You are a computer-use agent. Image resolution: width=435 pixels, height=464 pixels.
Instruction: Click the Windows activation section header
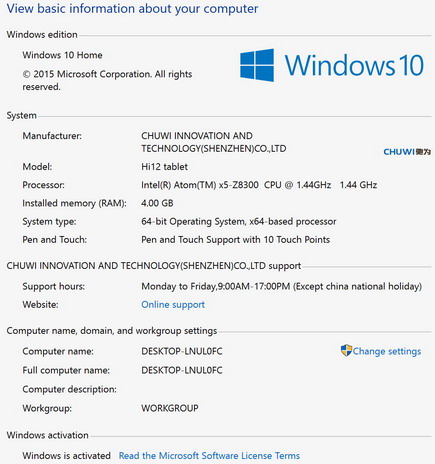(x=48, y=435)
